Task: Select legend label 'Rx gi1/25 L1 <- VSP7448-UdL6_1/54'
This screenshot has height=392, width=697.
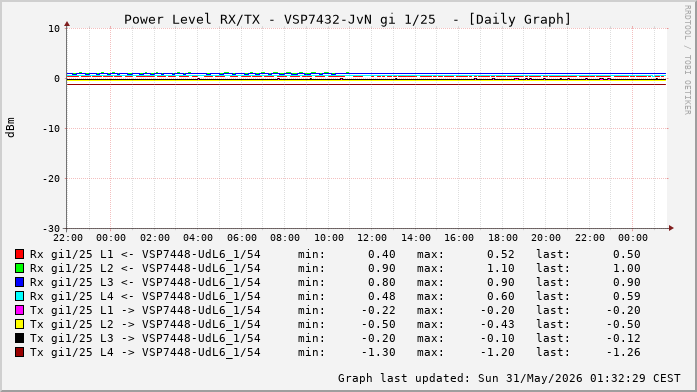Action: pyautogui.click(x=145, y=255)
